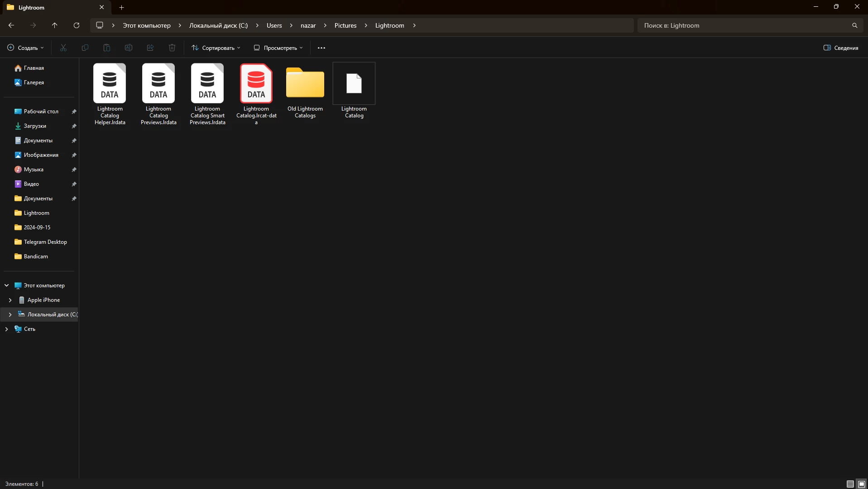Collapse Этот компьютер tree node
868x489 pixels.
click(x=6, y=286)
